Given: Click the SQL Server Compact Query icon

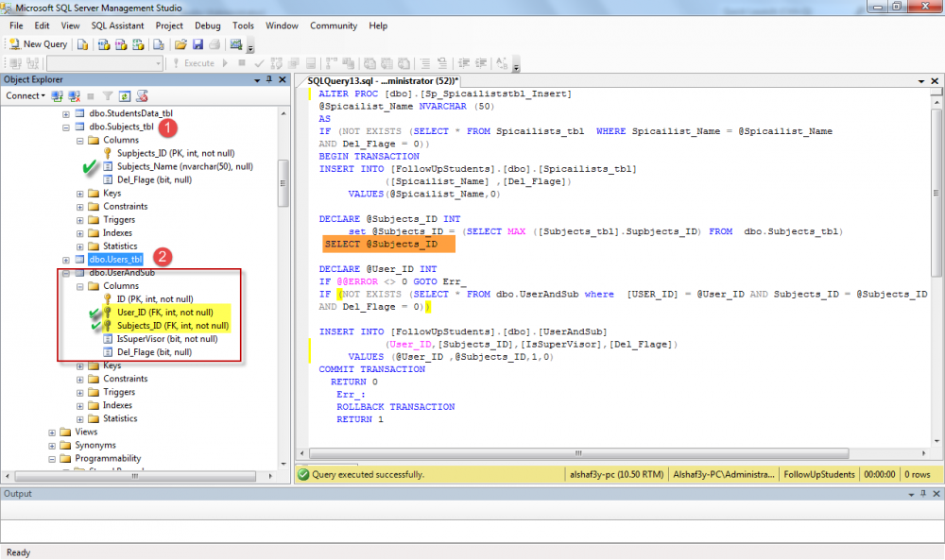Looking at the screenshot, I should coord(159,44).
